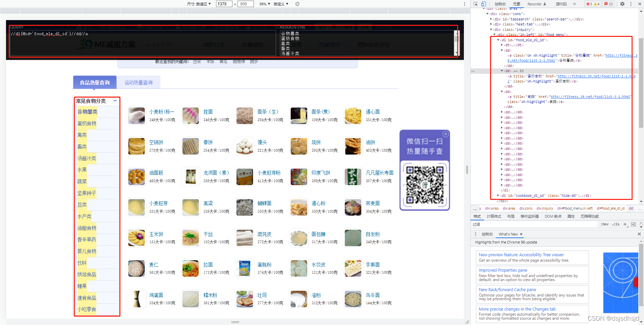Click the new style rule plus icon
The image size is (644, 325).
(625, 224)
